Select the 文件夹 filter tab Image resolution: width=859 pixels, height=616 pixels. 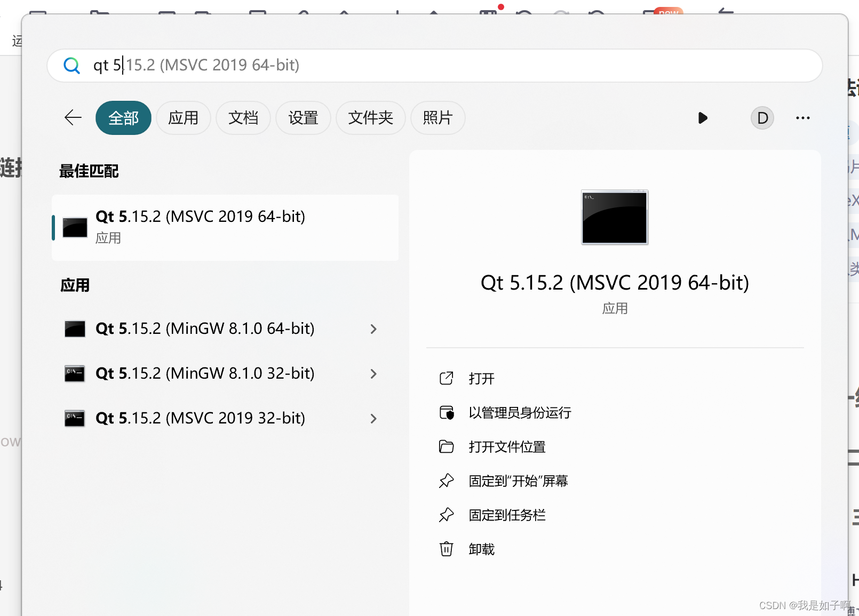point(370,118)
